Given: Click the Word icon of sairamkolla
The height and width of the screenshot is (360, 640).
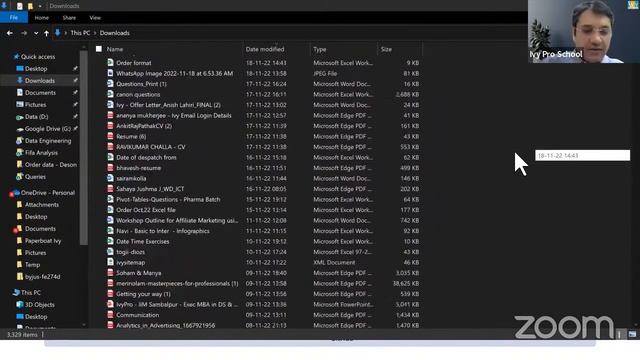Looking at the screenshot, I should (110, 178).
